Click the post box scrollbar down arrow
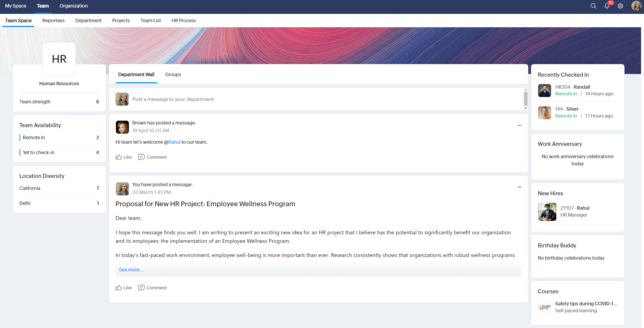644x328 pixels. 525,108
